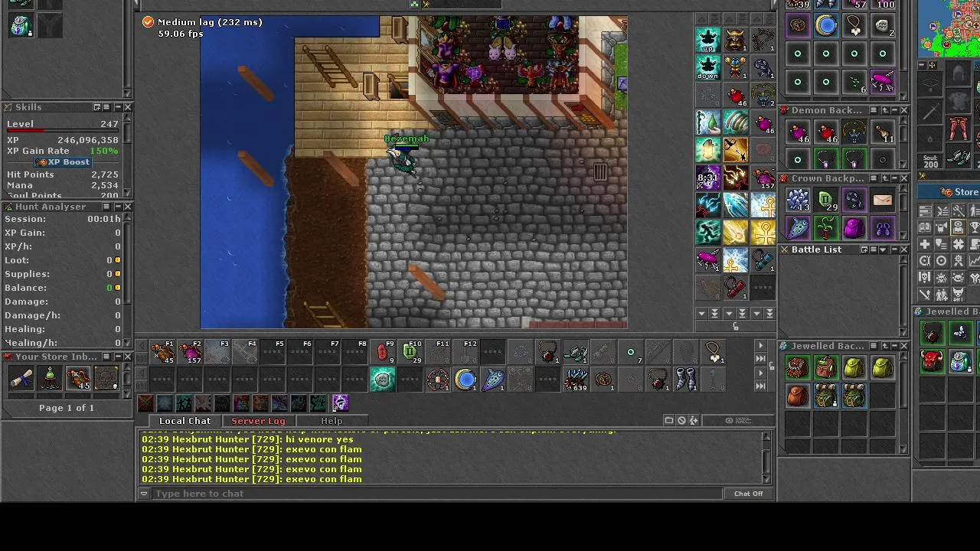This screenshot has width=980, height=551.
Task: Click the Medium lag status indicator
Action: 202,22
